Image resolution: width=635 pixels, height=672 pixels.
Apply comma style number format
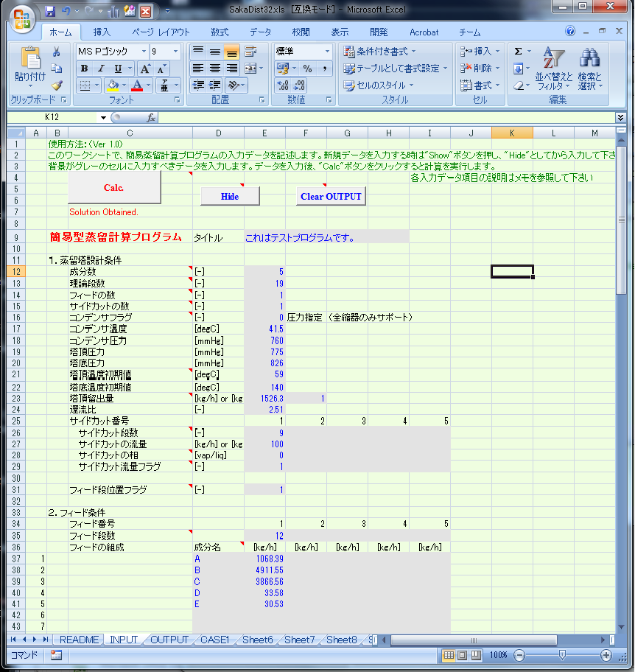point(324,68)
